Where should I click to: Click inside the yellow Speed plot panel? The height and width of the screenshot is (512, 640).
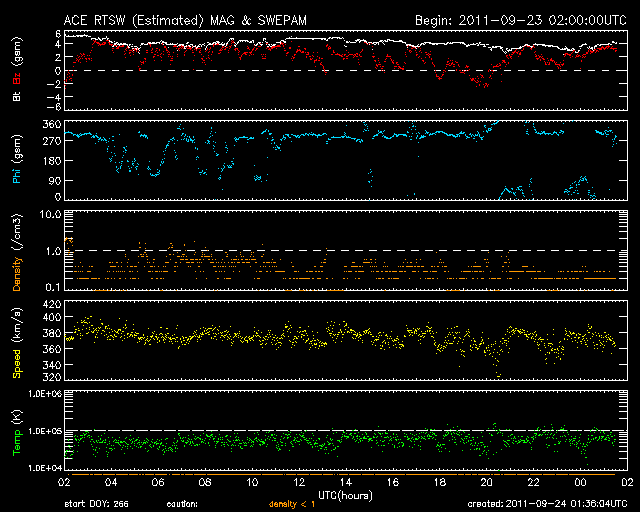click(346, 341)
